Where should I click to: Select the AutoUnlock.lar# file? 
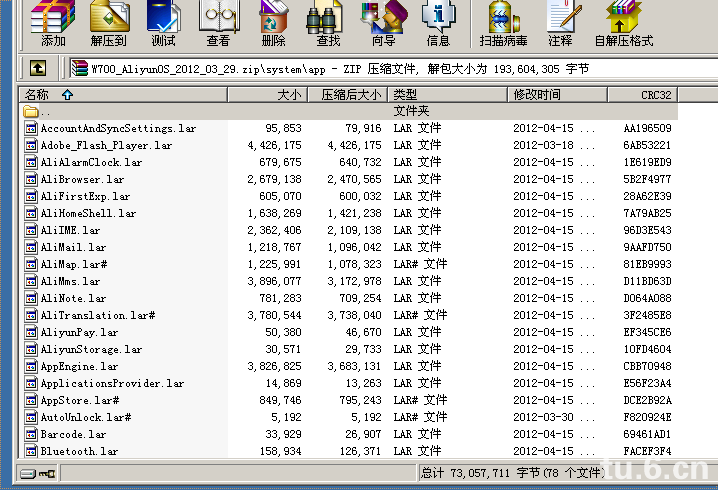click(x=86, y=417)
